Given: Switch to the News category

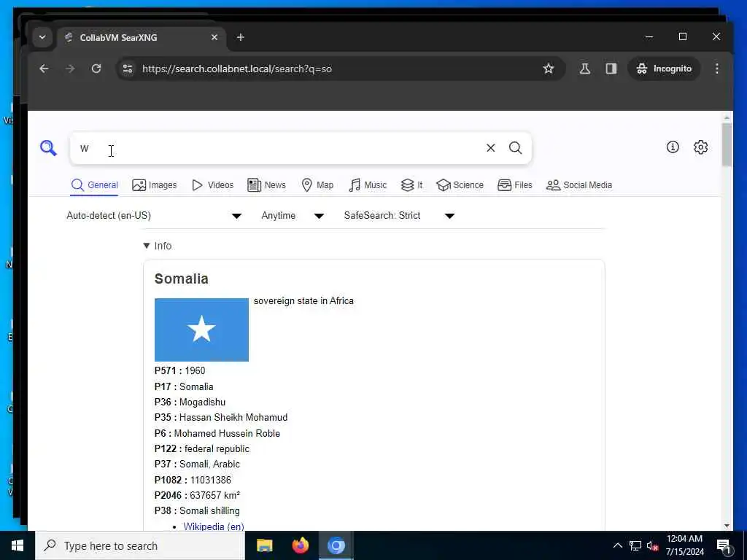Looking at the screenshot, I should point(266,185).
